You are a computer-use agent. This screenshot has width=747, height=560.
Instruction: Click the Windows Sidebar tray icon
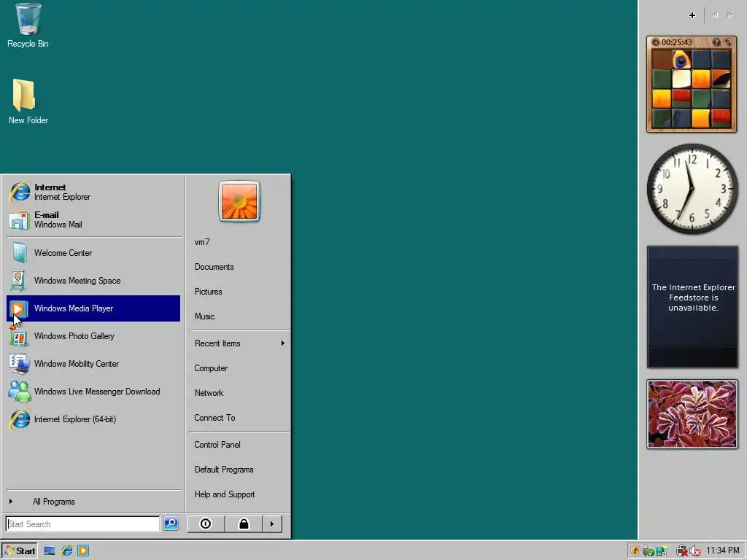tap(661, 551)
